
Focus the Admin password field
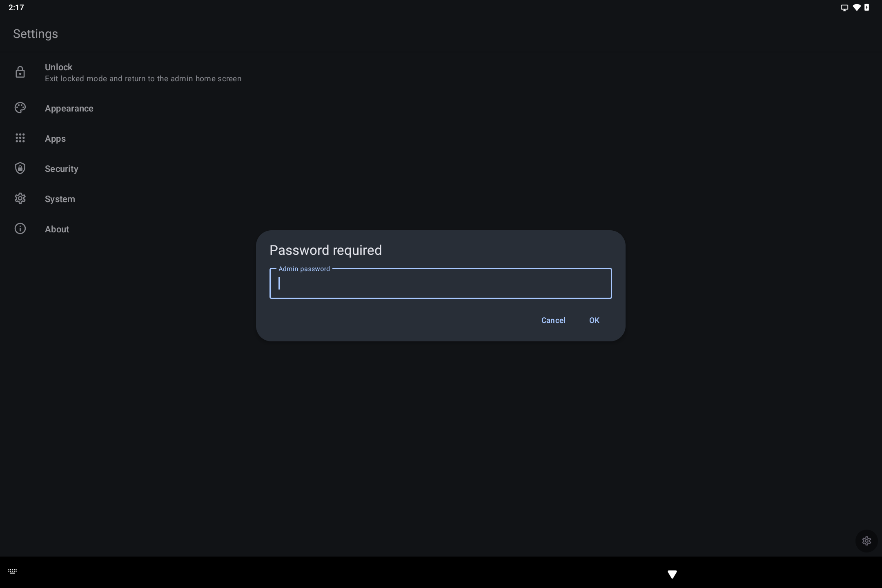441,283
